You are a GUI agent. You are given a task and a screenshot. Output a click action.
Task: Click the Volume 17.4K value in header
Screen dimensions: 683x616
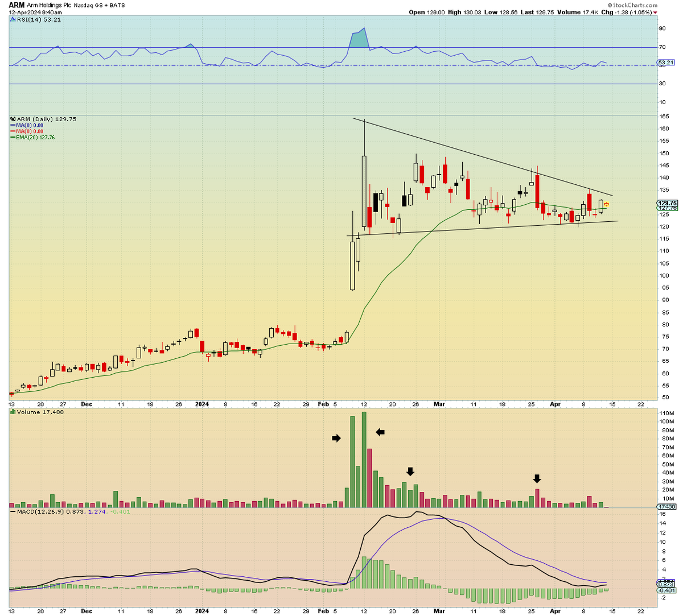point(577,13)
